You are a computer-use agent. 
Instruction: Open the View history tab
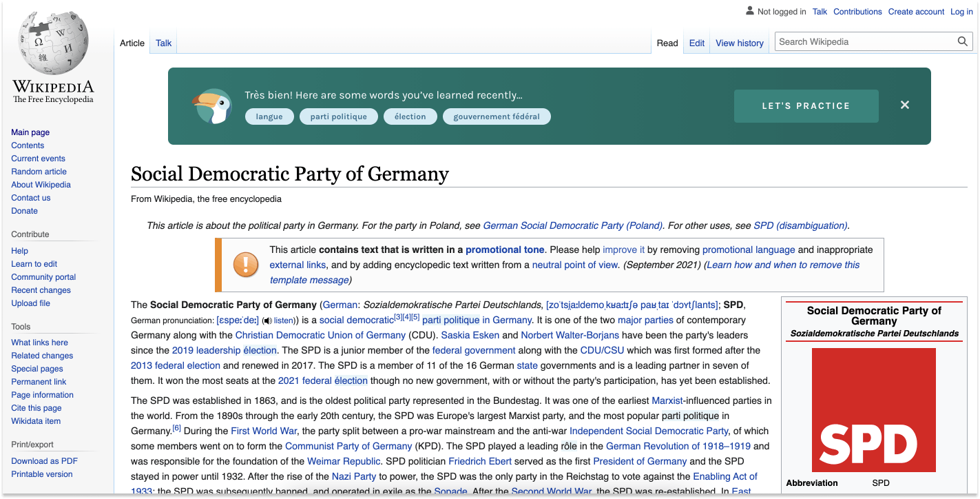coord(740,43)
